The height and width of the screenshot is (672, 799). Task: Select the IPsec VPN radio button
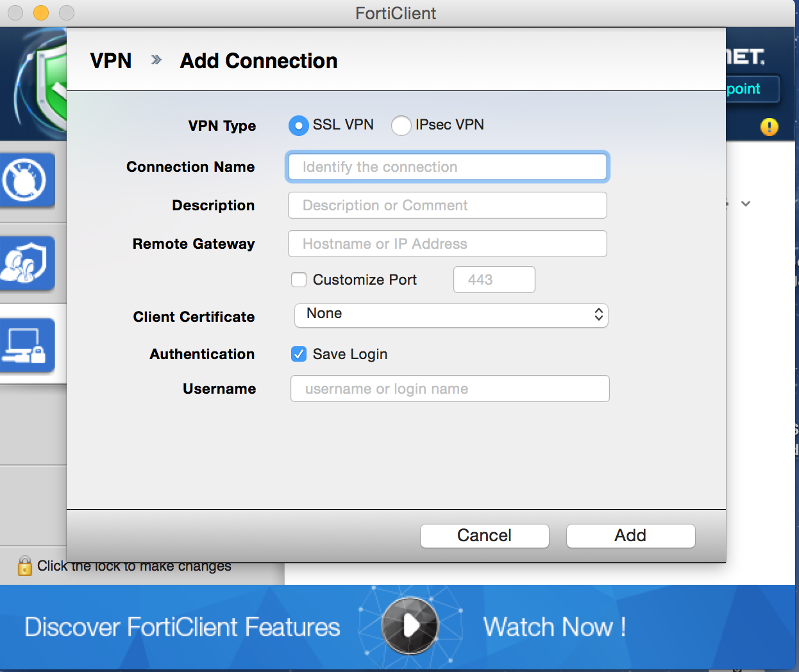401,126
